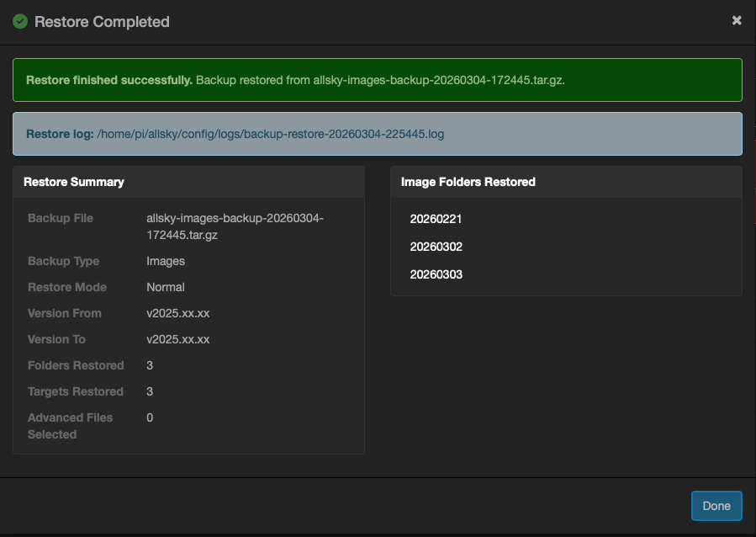Open the restore log file link

[x=270, y=134]
